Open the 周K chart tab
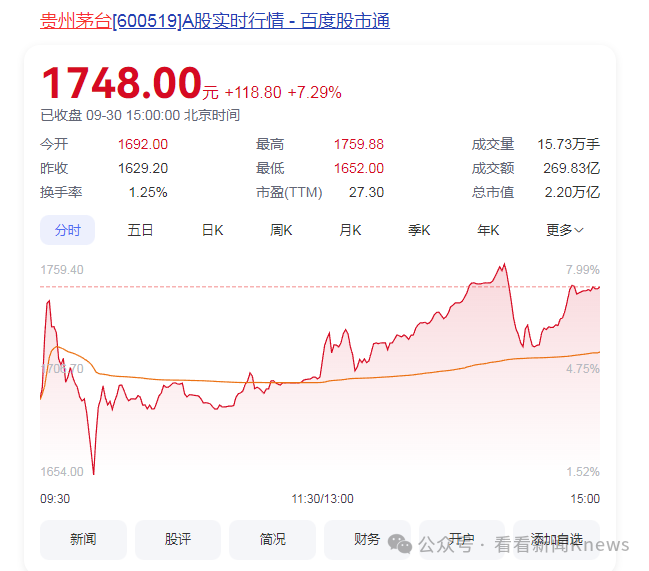The height and width of the screenshot is (571, 649). (281, 230)
